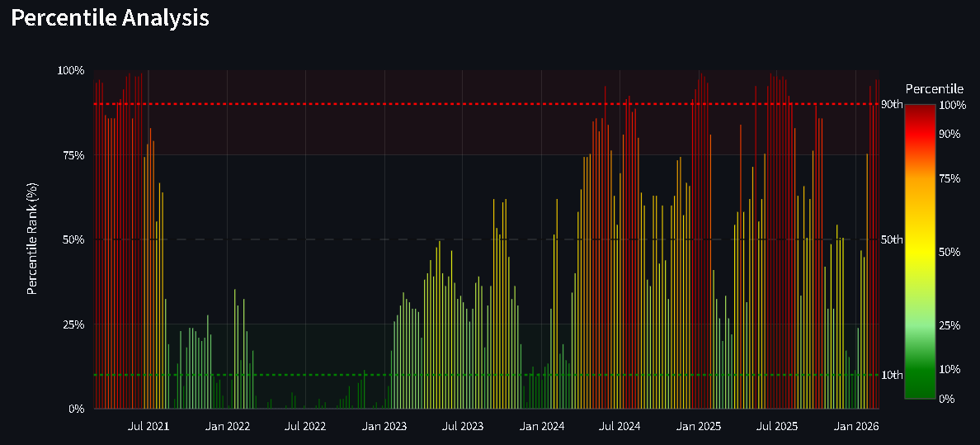Click the Percentile Analysis heading
The height and width of the screenshot is (445, 980).
110,18
